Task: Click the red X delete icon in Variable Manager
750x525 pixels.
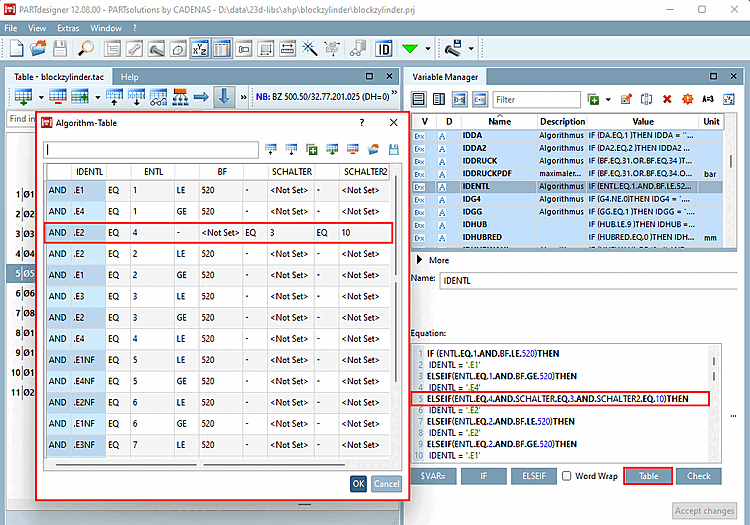Action: tap(667, 99)
